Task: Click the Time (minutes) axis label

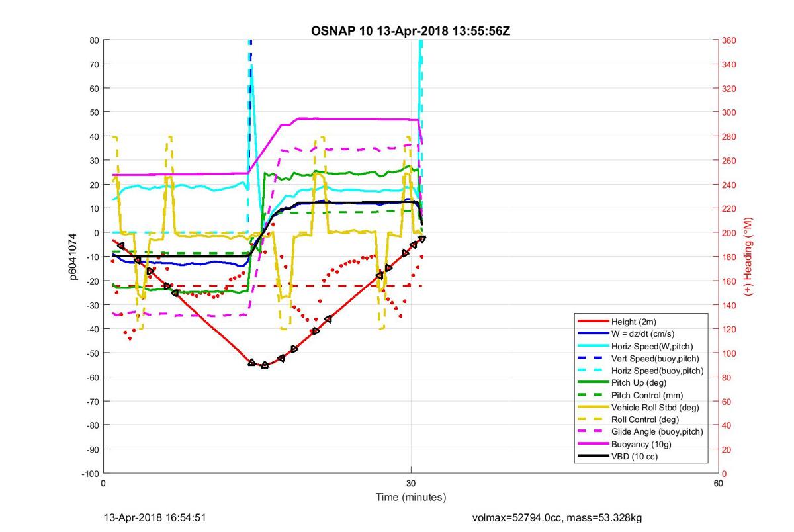Action: coord(410,497)
